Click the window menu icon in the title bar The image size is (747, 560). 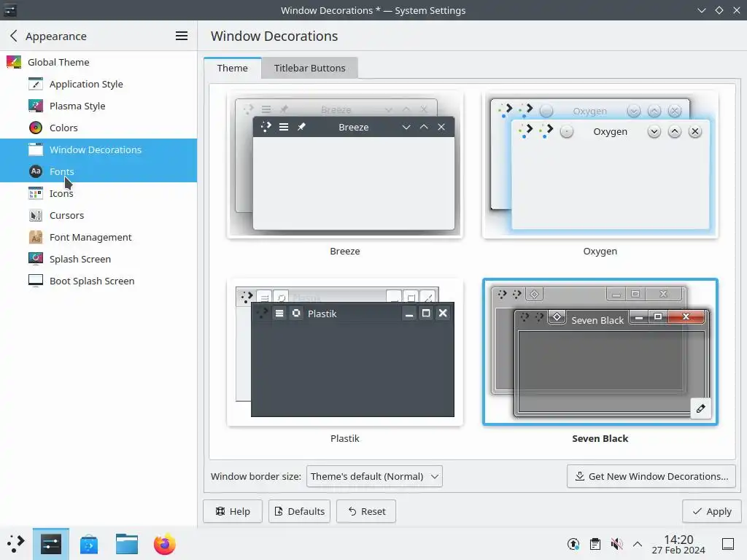point(10,10)
